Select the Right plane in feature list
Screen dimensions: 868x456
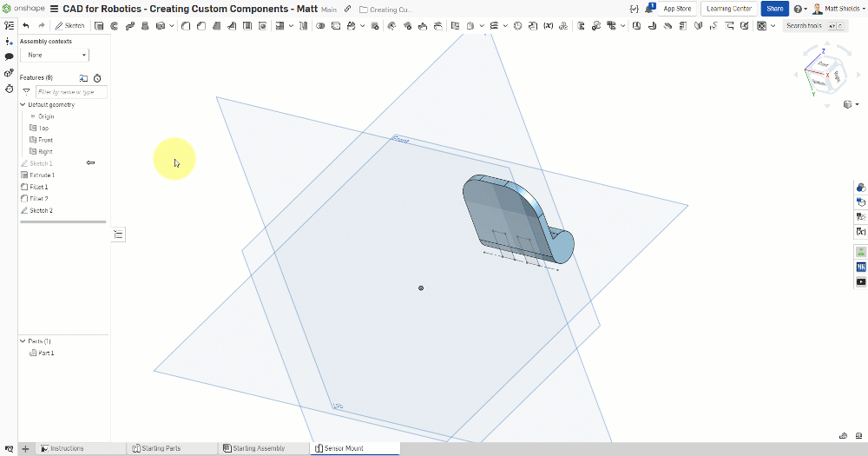click(x=45, y=151)
